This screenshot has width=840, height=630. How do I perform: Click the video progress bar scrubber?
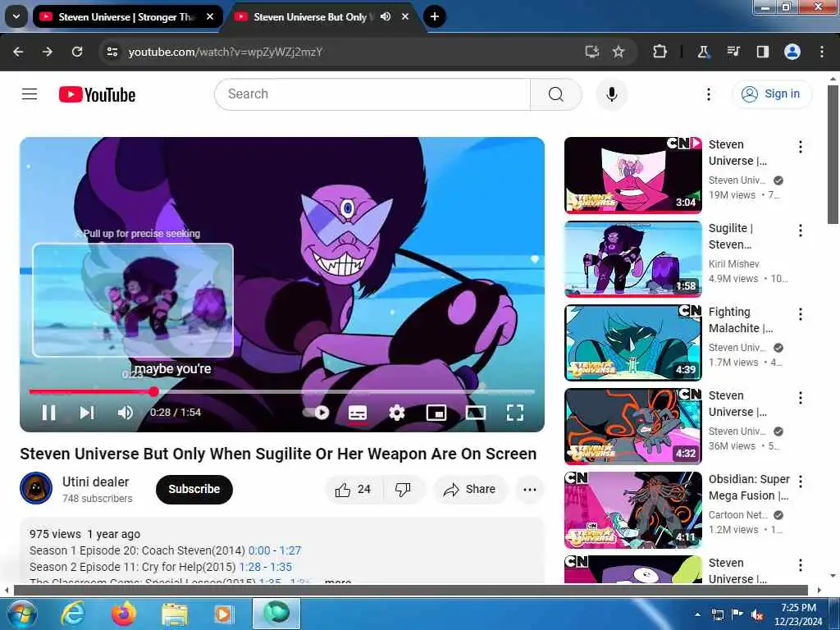click(x=153, y=391)
